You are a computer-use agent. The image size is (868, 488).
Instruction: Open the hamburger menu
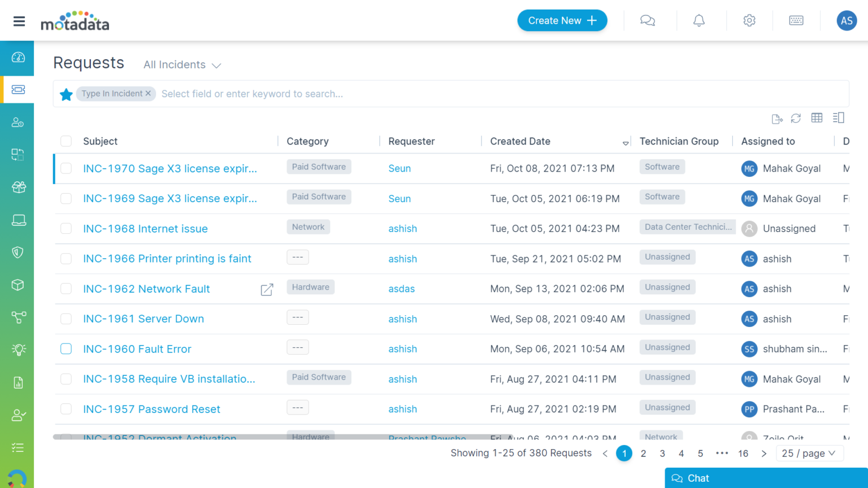click(x=19, y=21)
